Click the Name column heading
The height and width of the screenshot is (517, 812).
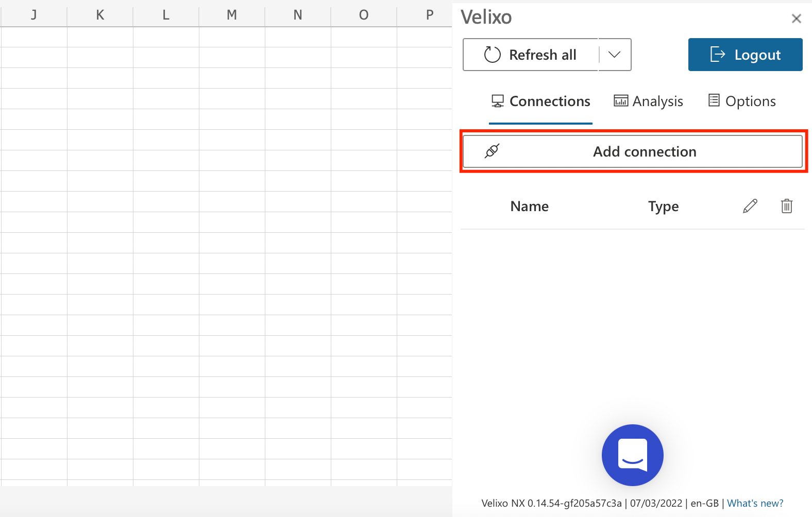pyautogui.click(x=530, y=206)
